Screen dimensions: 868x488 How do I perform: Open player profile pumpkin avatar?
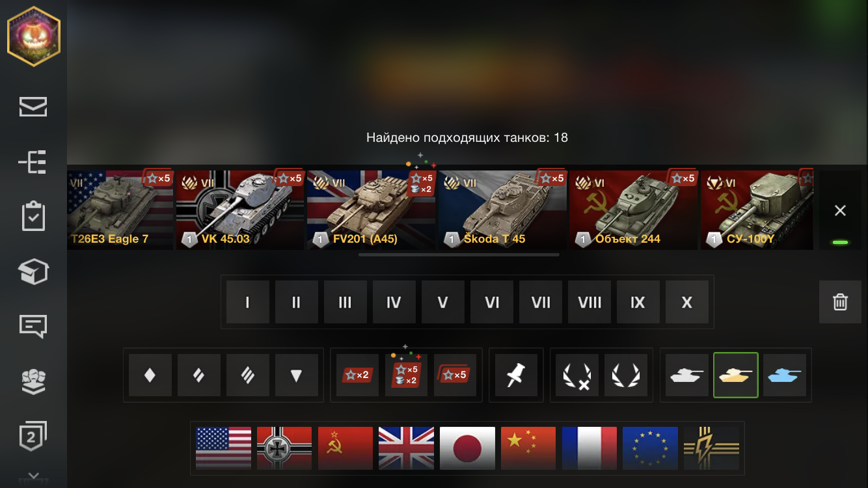pos(34,37)
